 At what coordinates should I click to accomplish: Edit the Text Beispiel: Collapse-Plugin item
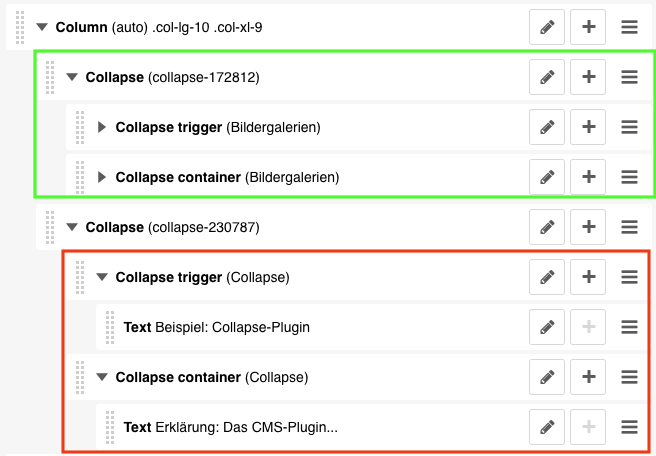pos(547,327)
